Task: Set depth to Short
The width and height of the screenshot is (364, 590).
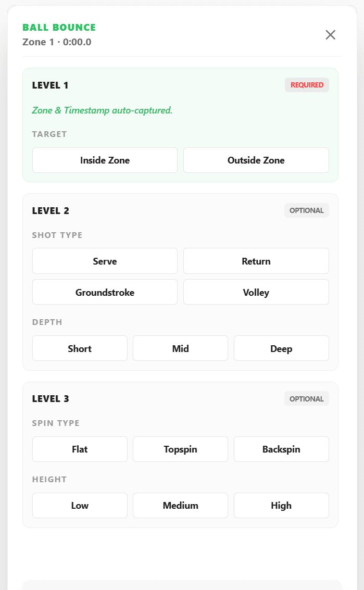Action: (80, 348)
